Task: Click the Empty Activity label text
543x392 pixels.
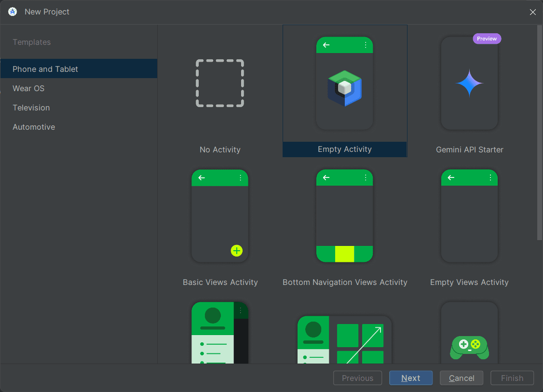Action: coord(344,149)
